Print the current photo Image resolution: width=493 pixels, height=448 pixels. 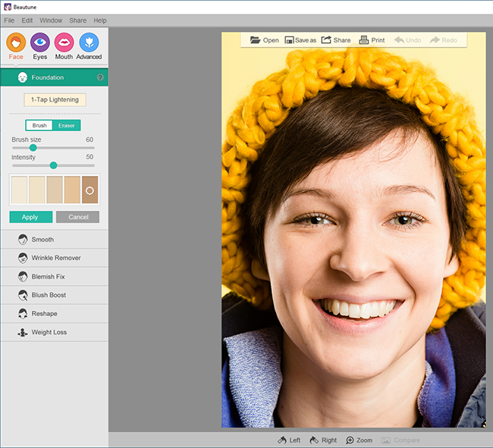point(364,40)
